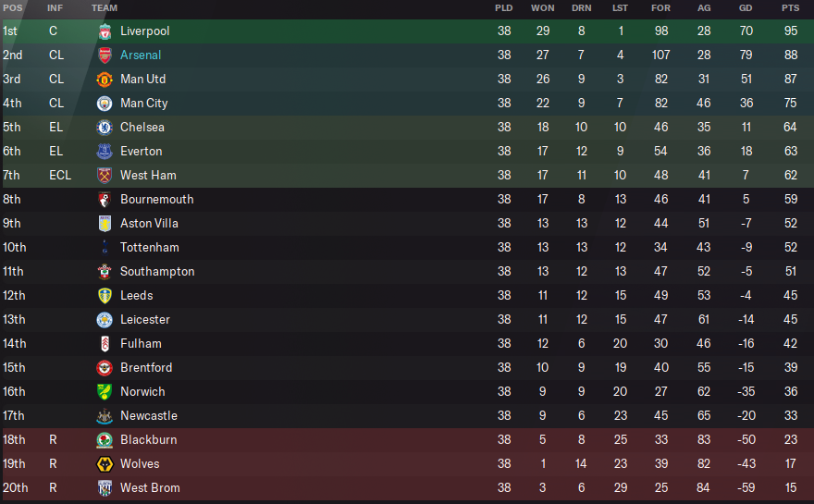Viewport: 814px width, 504px height.
Task: Click the Arsenal club badge
Action: (x=105, y=55)
